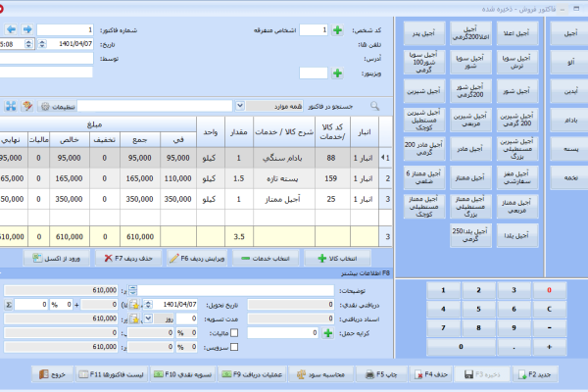Click green plus beside ویزیتور field
The width and height of the screenshot is (588, 392).
(337, 73)
